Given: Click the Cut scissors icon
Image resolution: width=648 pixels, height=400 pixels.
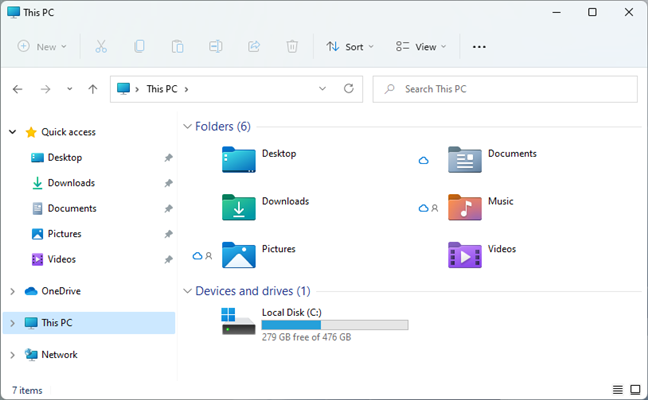Looking at the screenshot, I should coord(101,46).
